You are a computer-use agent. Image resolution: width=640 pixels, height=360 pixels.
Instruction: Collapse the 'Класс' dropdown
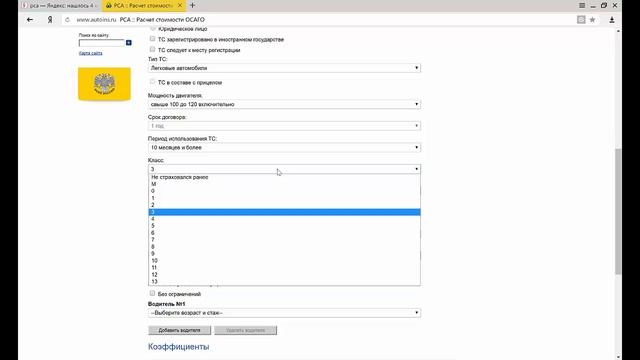pos(284,169)
